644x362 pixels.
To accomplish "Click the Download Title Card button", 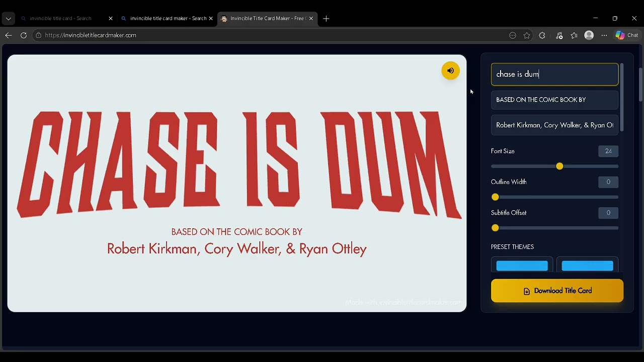I will (x=557, y=291).
